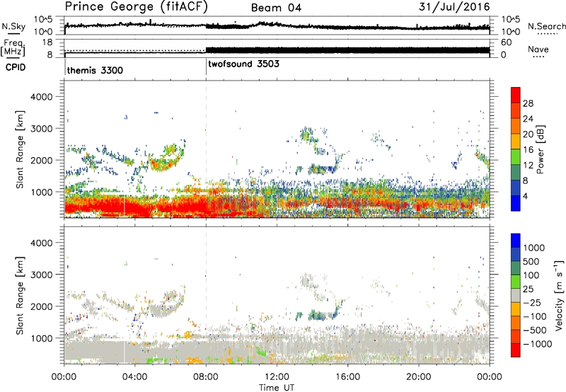Click the 'Beam 04' label
The height and width of the screenshot is (392, 566).
point(276,8)
